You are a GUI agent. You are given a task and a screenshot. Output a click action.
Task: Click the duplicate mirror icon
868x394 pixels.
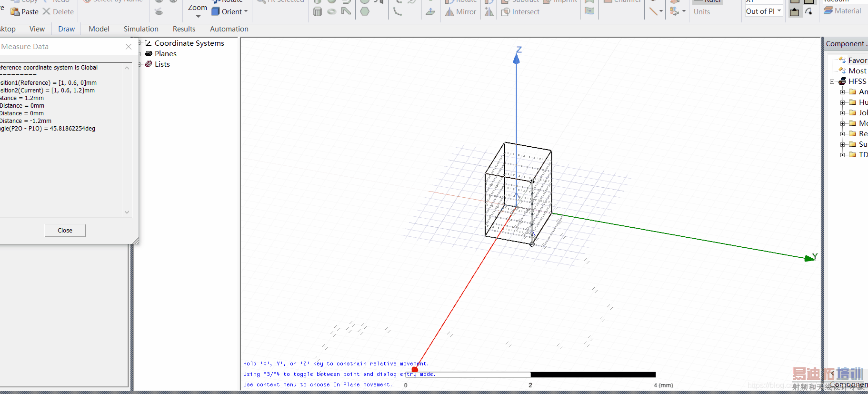coord(489,12)
